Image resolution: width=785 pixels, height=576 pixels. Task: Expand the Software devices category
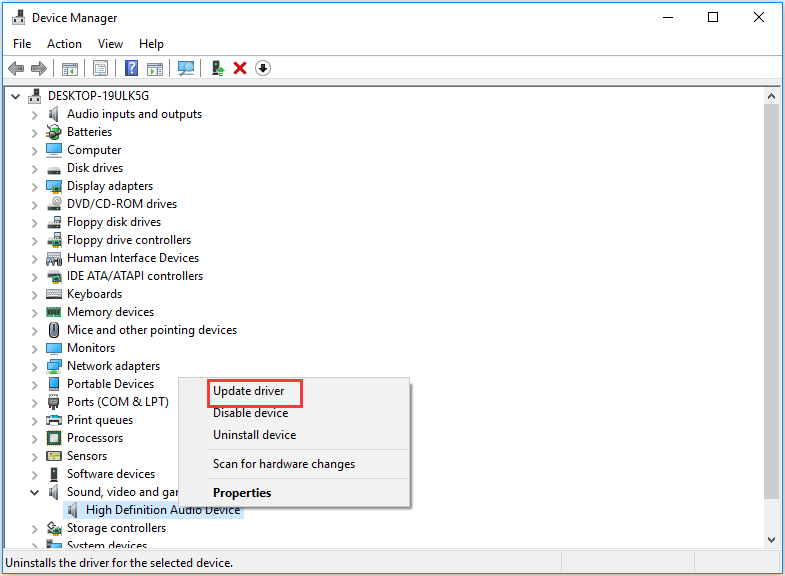(34, 475)
